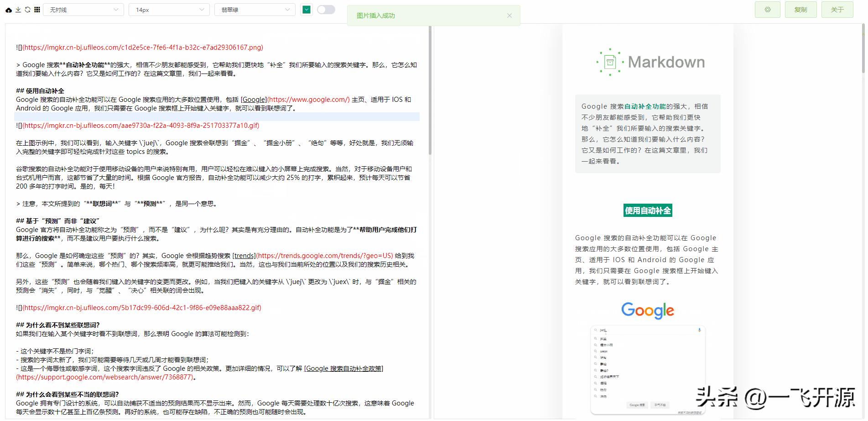Click the sync/refresh icon in toolbar
868x421 pixels.
(28, 9)
